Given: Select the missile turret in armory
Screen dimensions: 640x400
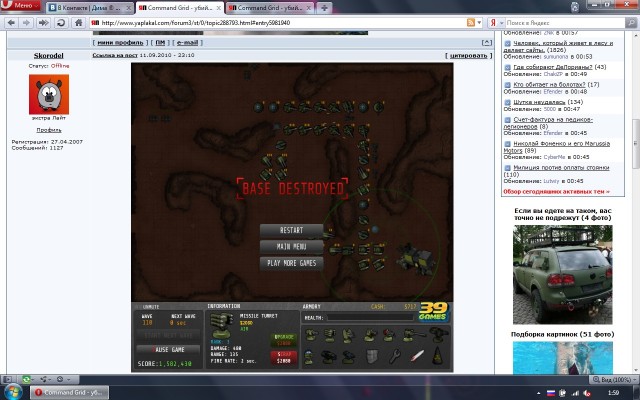Looking at the screenshot, I should (x=330, y=336).
